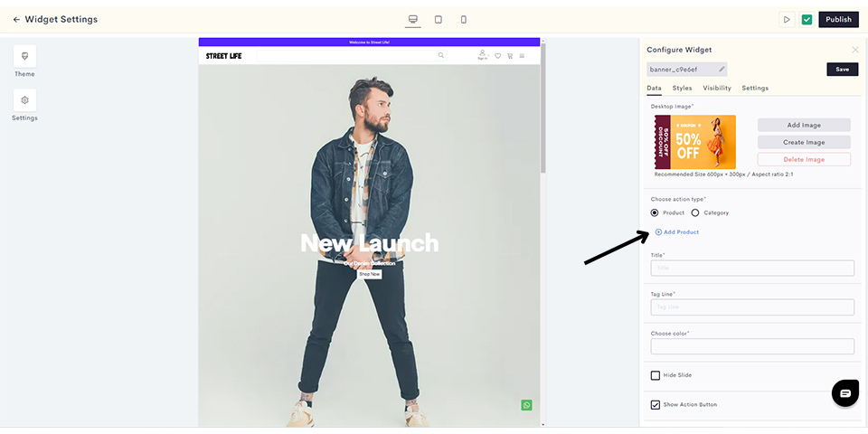Open the Data tab
Image resolution: width=868 pixels, height=434 pixels.
pos(654,88)
